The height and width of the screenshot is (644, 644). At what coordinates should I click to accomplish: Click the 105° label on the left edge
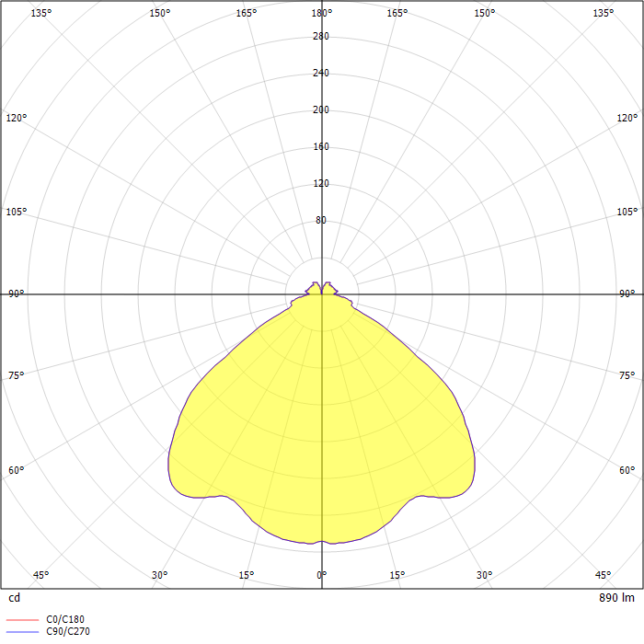click(x=16, y=212)
